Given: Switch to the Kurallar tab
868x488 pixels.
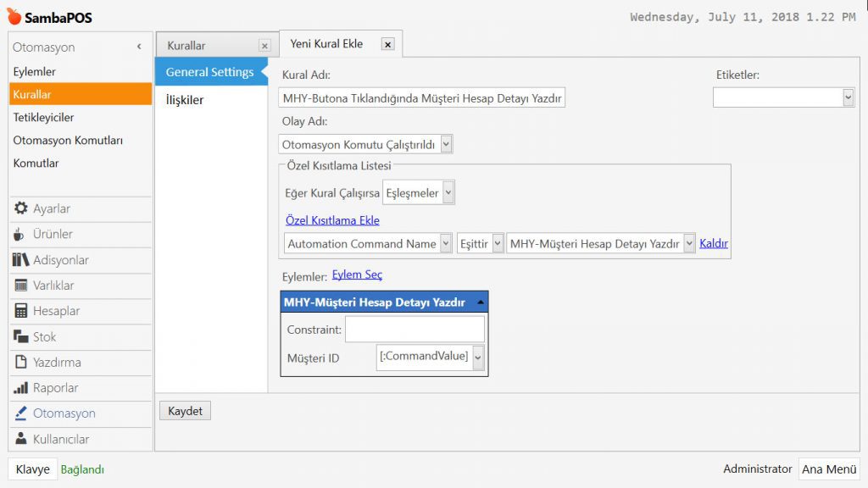Looking at the screenshot, I should pyautogui.click(x=186, y=46).
